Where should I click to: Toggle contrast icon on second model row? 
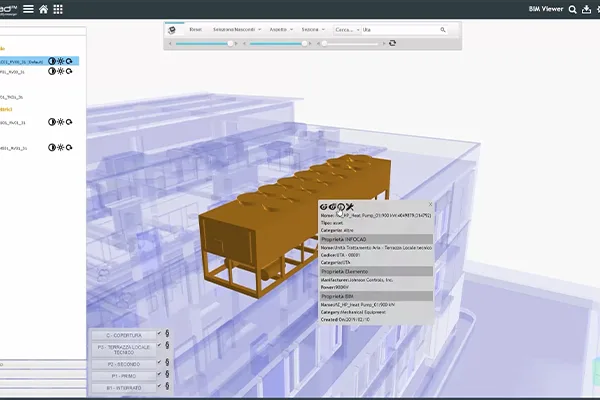52,71
